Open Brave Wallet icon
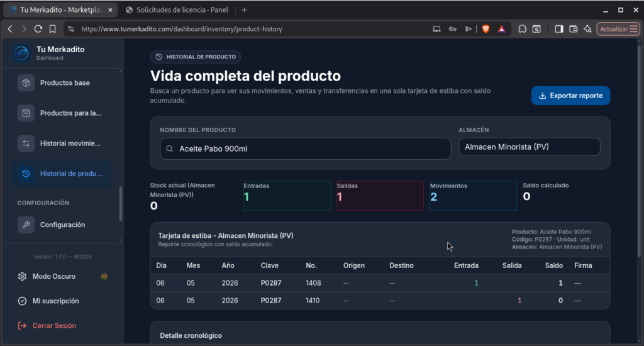 click(574, 29)
